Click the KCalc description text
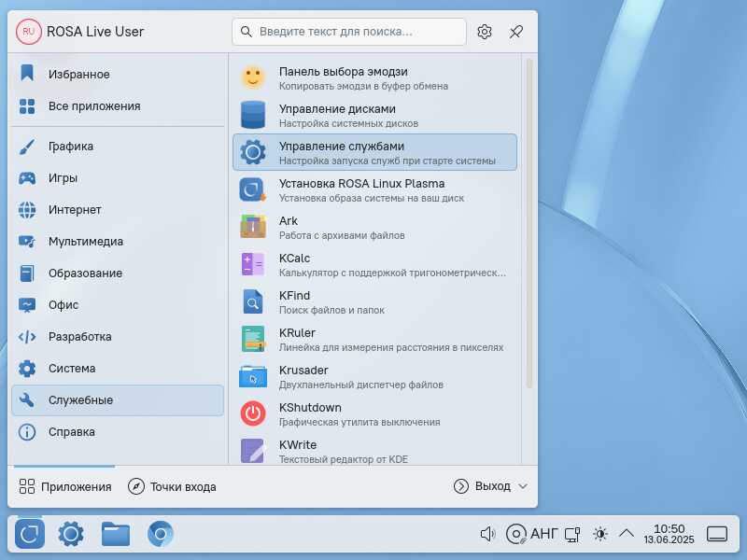 [392, 273]
